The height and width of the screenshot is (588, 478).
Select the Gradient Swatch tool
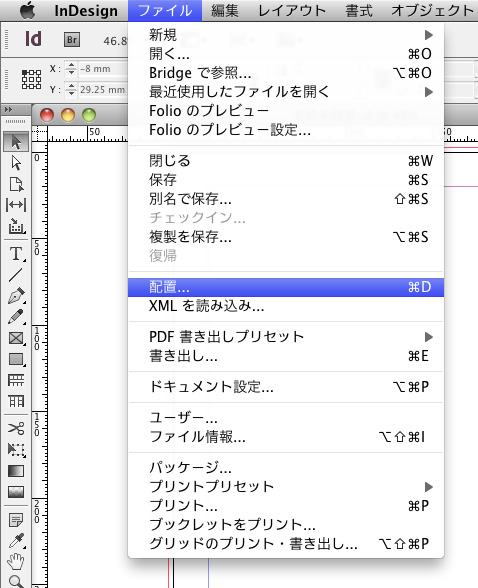pyautogui.click(x=16, y=471)
